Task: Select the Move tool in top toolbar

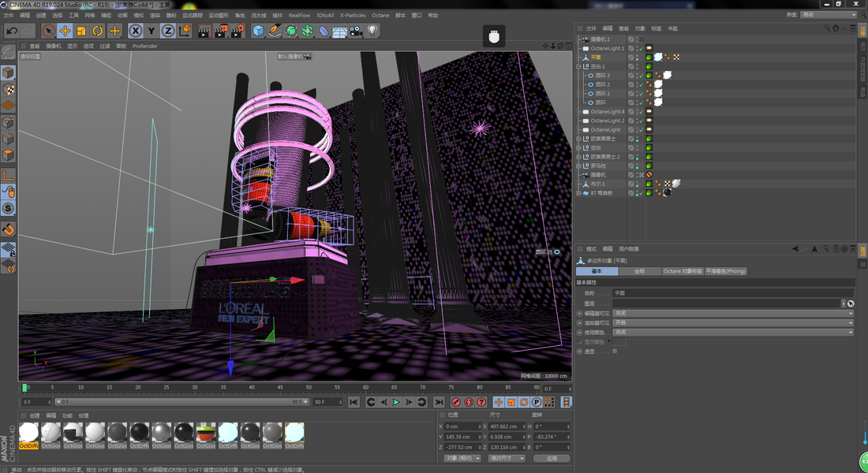Action: pos(65,31)
